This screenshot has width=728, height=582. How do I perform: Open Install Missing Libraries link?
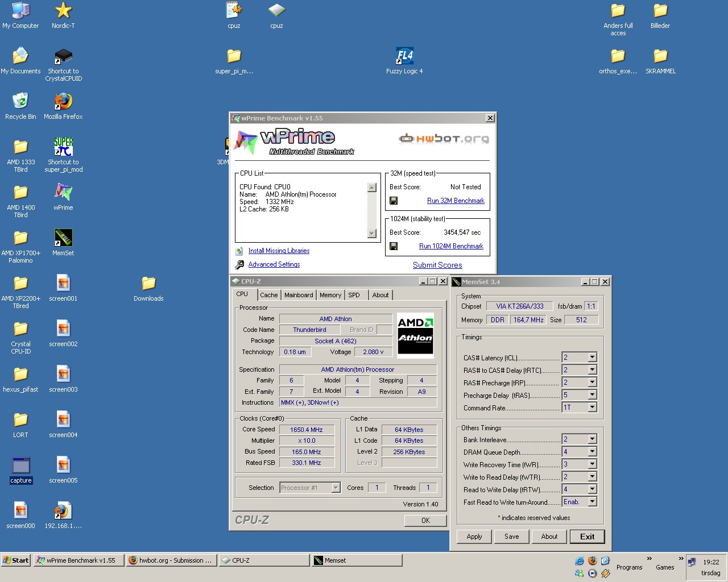(x=279, y=251)
